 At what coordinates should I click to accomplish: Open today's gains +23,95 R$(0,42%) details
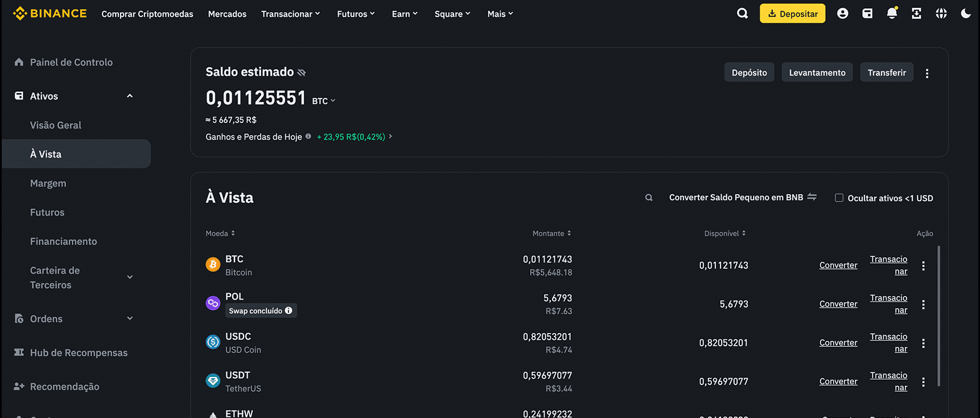[x=355, y=137]
